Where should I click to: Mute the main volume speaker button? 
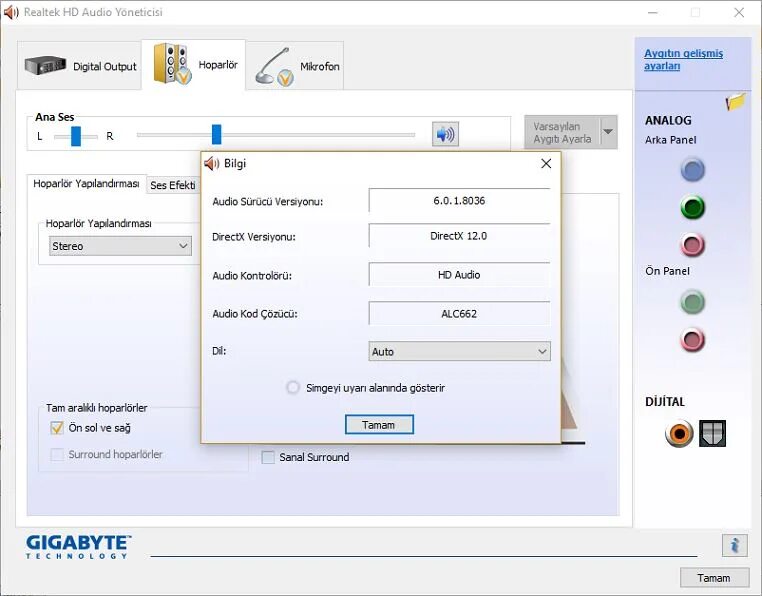[x=445, y=134]
